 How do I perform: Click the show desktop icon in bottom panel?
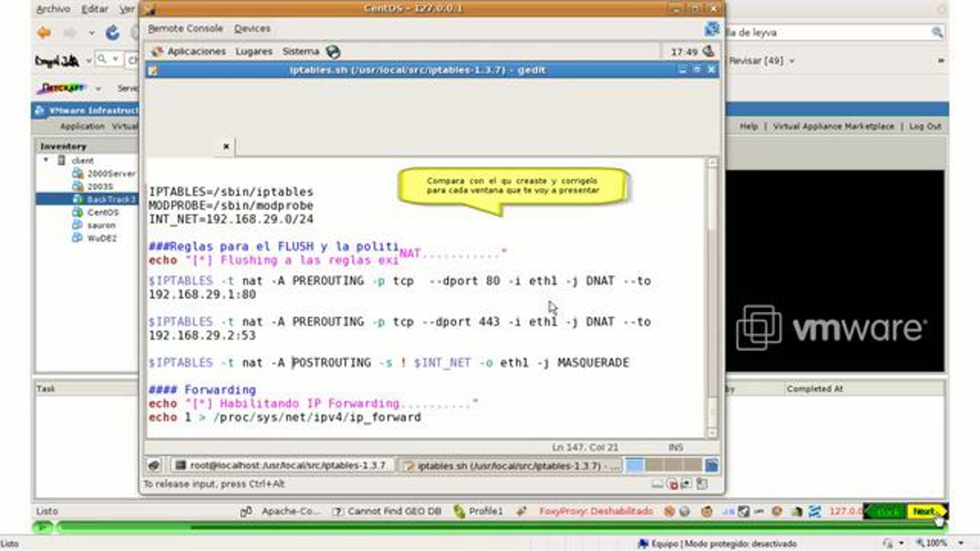tap(154, 465)
